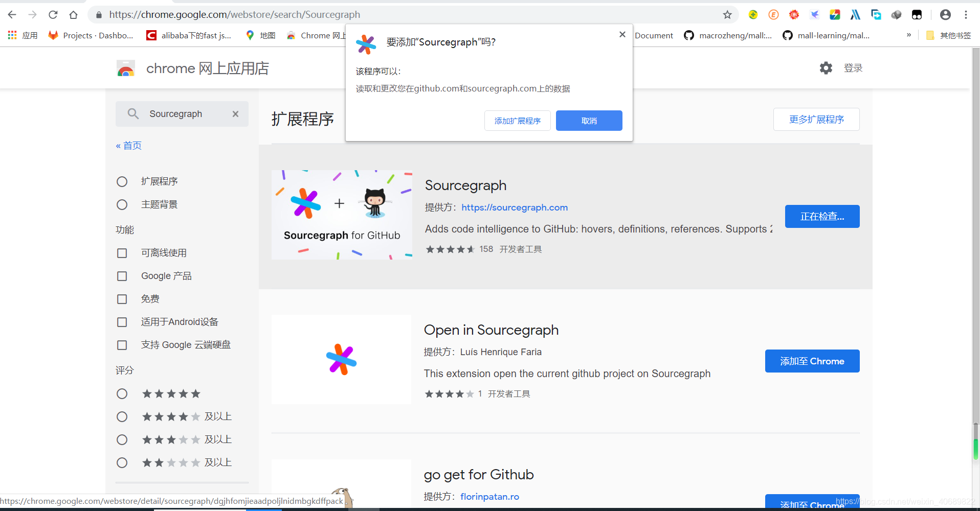
Task: Click the address bar URL
Action: 235,15
